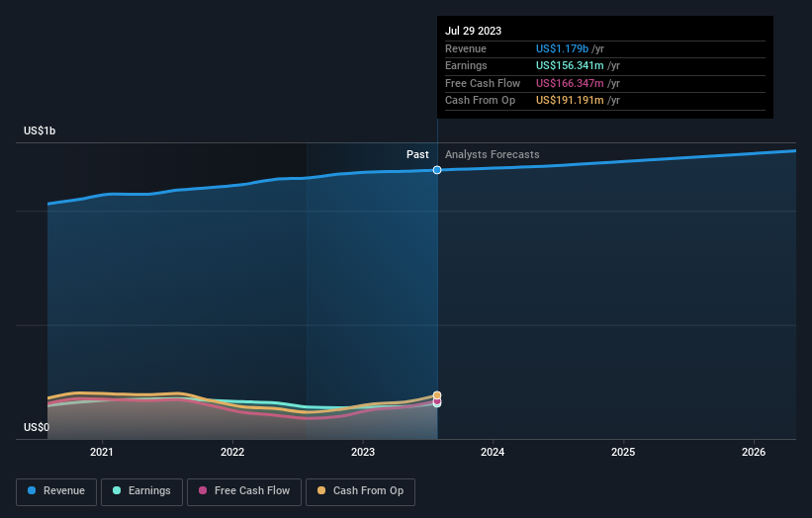Click the 2024 x-axis label
This screenshot has height=518, width=812.
tap(493, 452)
